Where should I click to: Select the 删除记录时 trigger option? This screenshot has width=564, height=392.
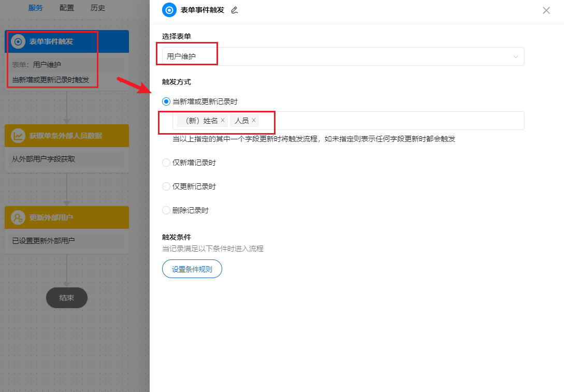click(166, 210)
